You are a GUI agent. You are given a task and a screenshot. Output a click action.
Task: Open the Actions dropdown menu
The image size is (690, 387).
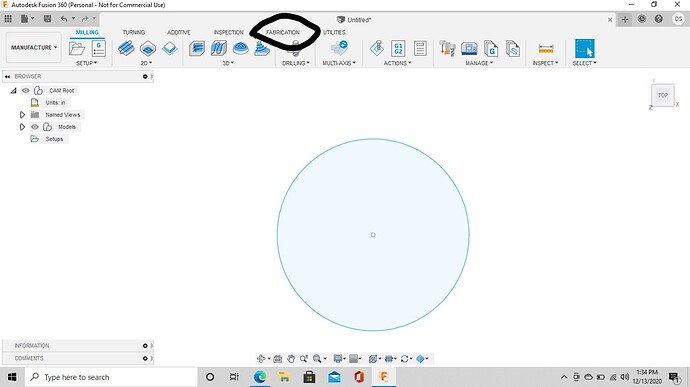[x=397, y=63]
